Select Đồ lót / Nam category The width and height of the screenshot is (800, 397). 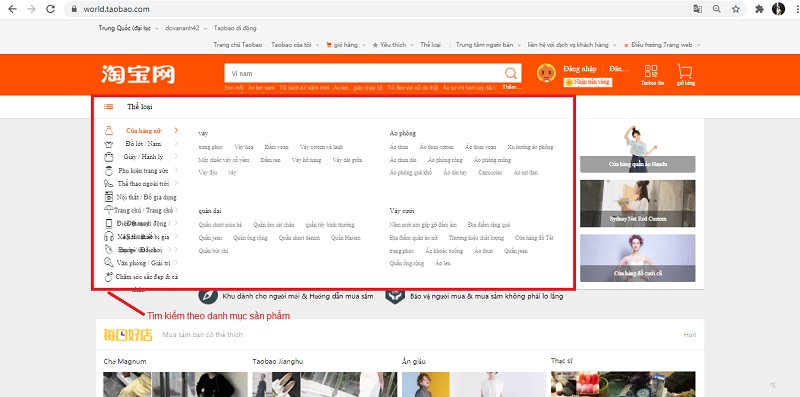pos(143,144)
